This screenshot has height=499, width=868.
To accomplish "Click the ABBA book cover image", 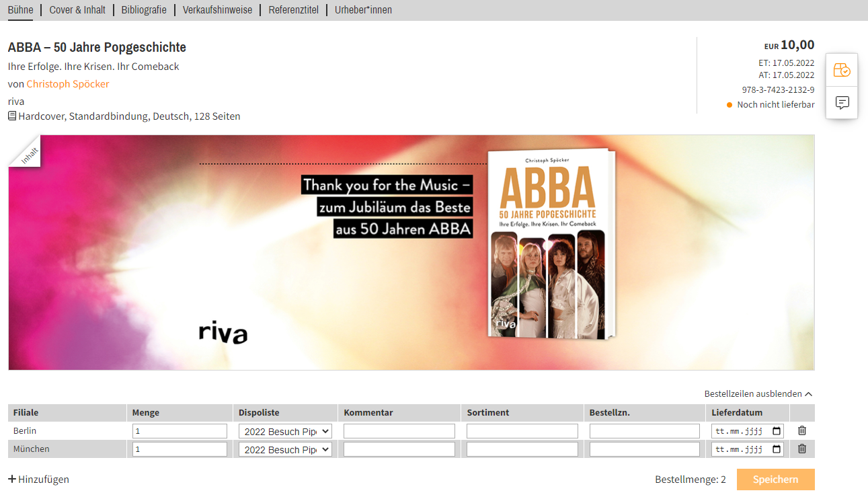I will (551, 244).
